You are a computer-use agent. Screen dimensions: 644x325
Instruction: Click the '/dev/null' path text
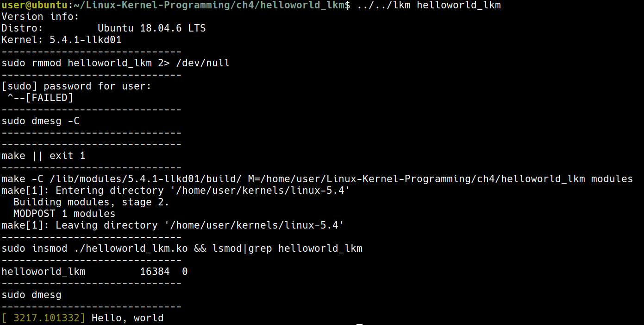click(203, 63)
